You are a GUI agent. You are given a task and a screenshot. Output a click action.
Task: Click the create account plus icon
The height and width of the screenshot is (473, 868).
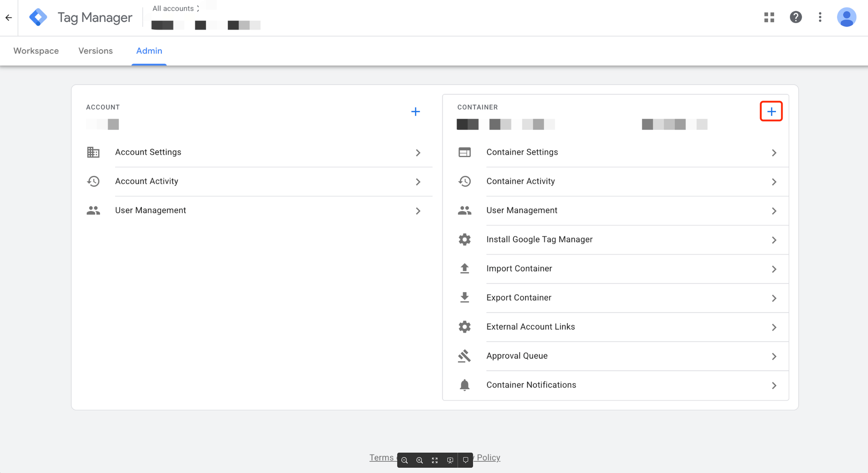tap(415, 112)
